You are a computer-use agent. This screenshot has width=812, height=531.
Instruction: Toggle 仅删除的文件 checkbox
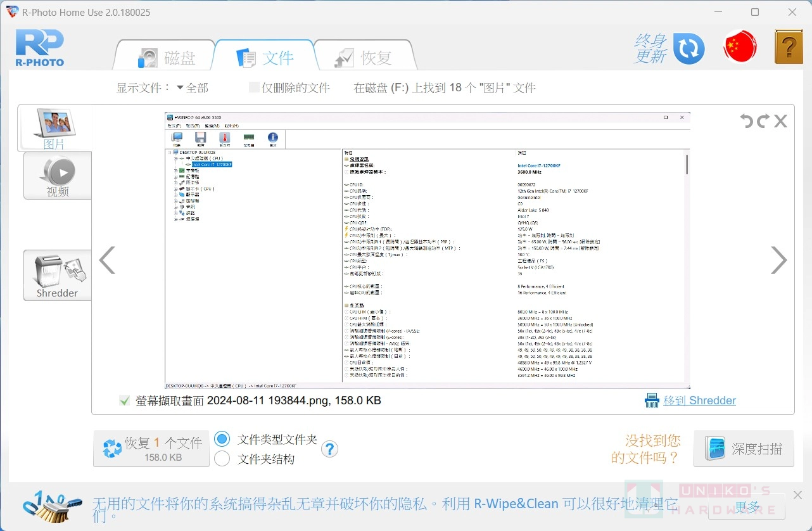254,87
